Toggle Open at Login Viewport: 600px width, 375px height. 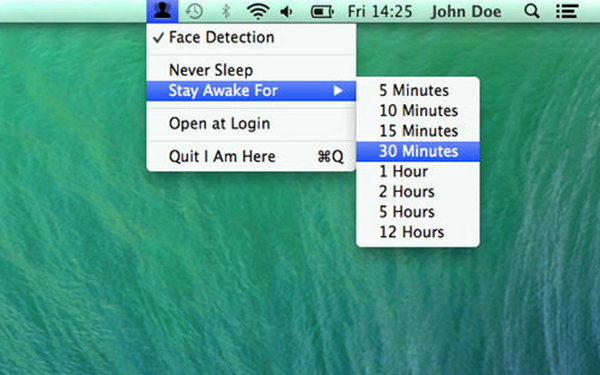251,124
